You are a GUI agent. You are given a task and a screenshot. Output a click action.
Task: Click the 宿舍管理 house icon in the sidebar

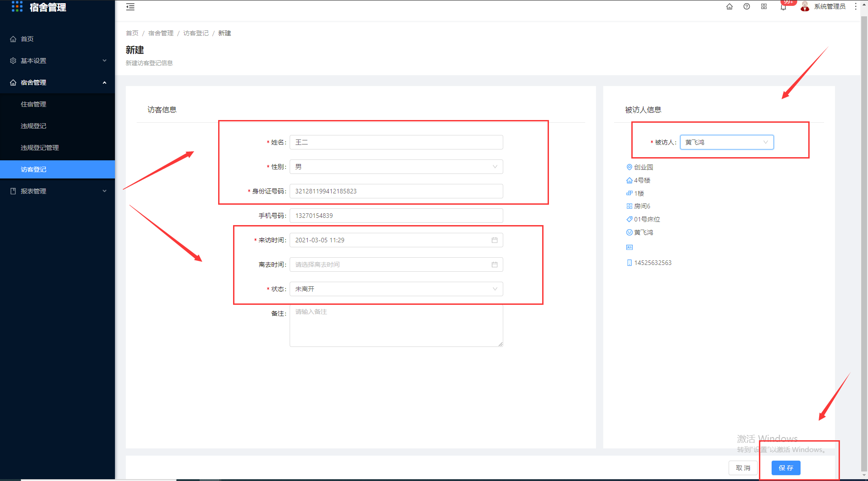point(13,82)
